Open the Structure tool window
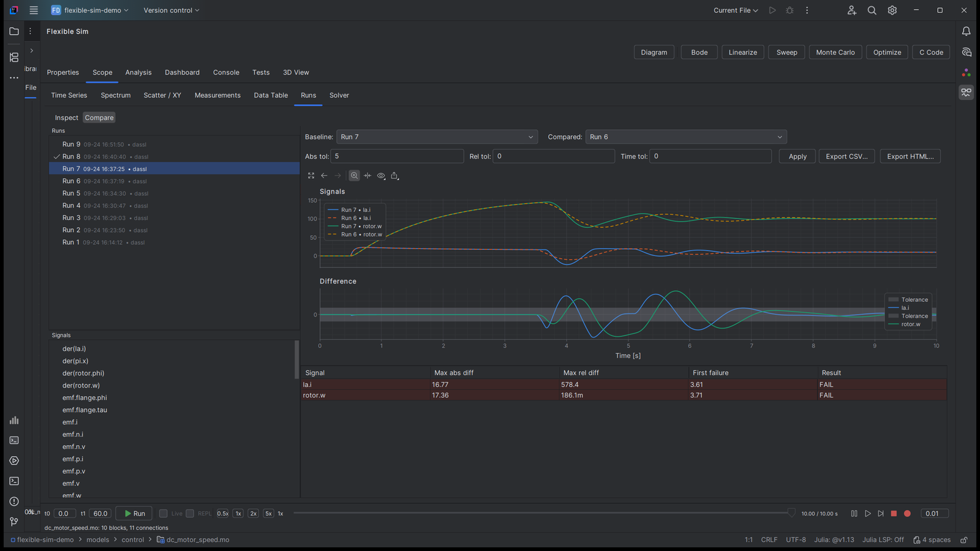The image size is (980, 551). click(14, 58)
